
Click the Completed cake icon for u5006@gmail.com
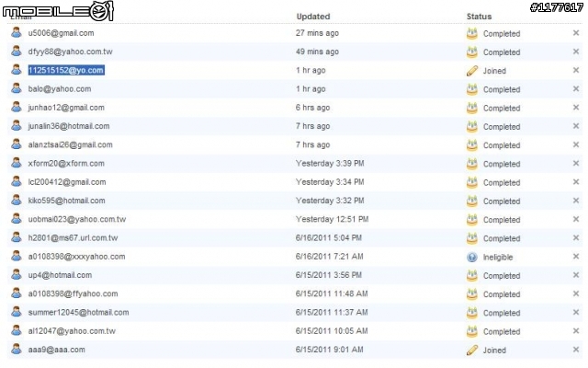click(x=471, y=33)
